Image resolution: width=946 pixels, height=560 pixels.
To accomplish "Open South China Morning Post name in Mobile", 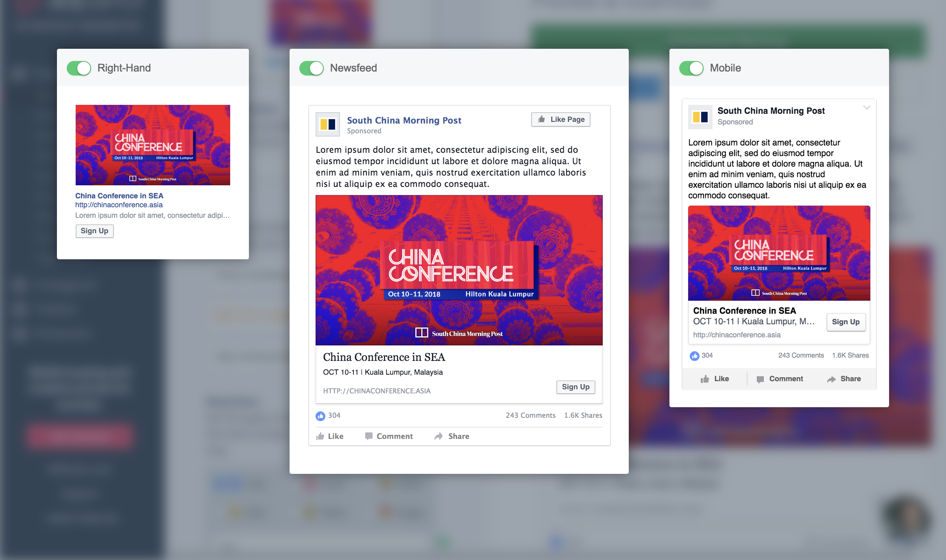I will click(771, 111).
